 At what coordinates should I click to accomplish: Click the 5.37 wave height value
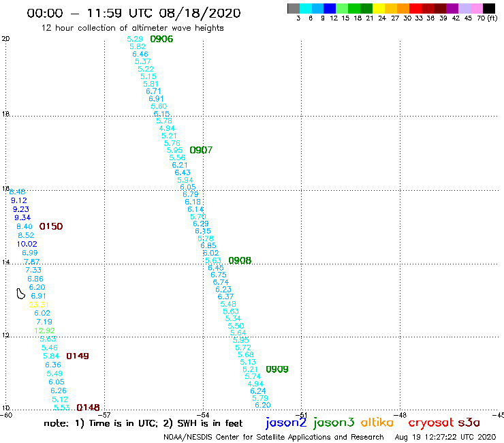143,61
